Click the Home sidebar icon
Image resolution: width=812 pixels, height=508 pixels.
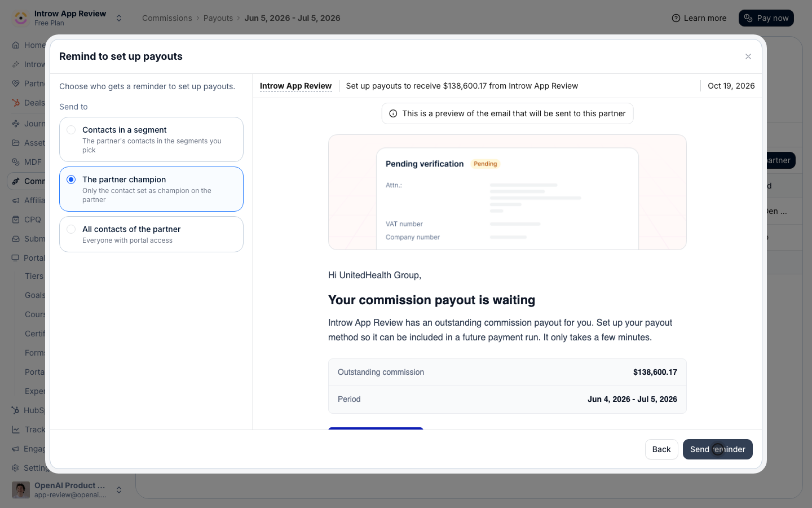(16, 45)
